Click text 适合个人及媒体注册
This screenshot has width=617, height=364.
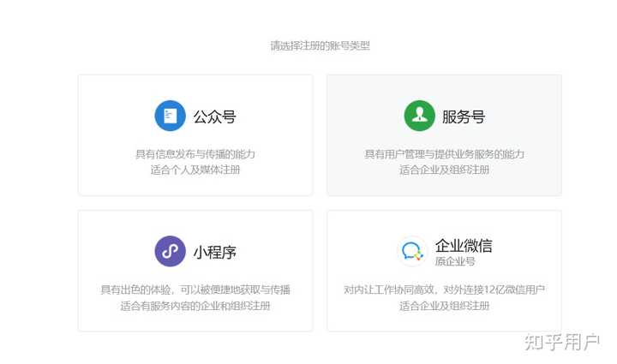point(195,170)
